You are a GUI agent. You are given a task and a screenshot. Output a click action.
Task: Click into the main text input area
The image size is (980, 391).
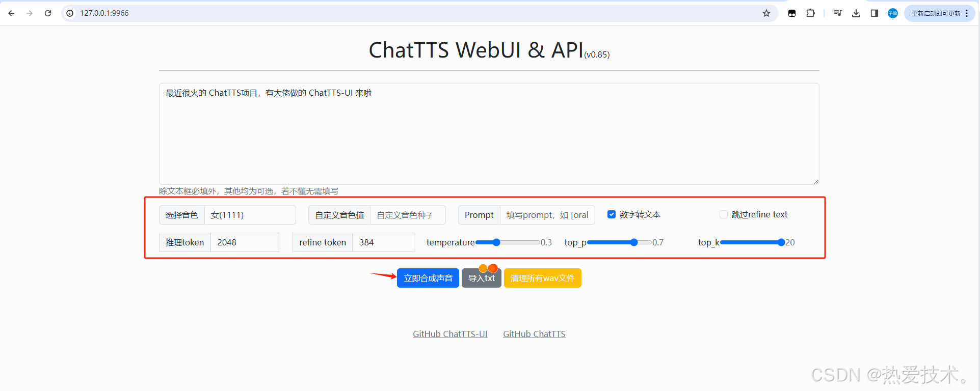click(489, 134)
